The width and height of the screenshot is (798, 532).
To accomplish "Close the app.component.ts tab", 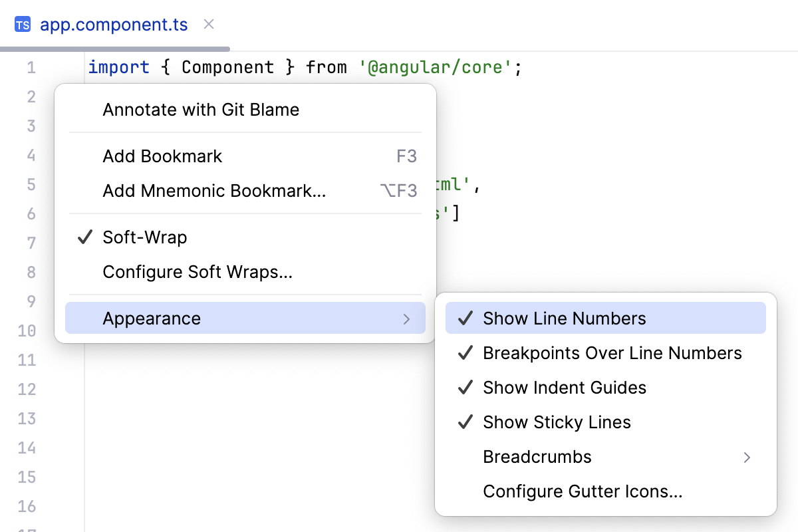I will click(x=208, y=24).
